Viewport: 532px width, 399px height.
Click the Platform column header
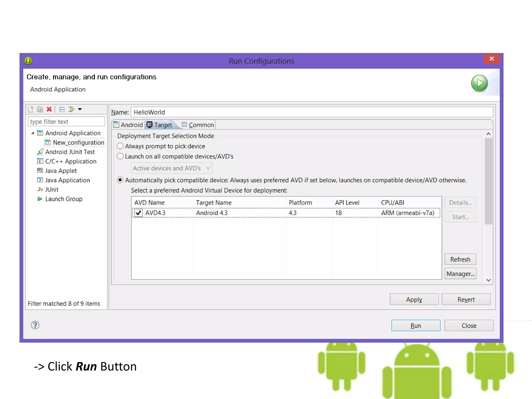click(x=309, y=203)
